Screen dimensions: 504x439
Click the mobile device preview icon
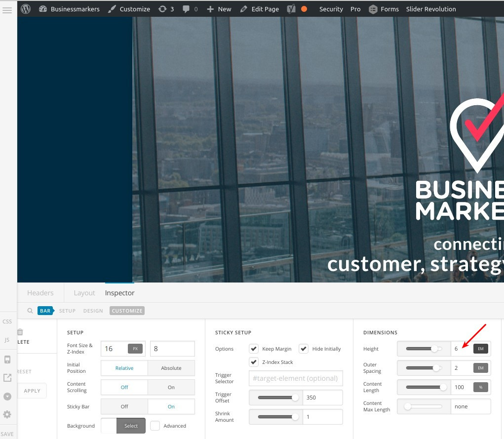(7, 359)
